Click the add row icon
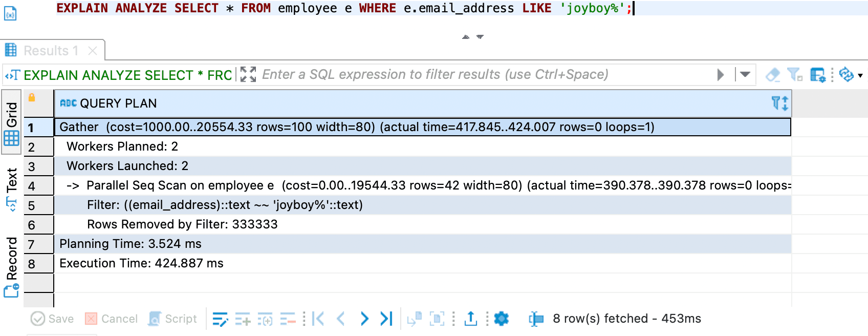Image resolution: width=868 pixels, height=336 pixels. pyautogui.click(x=243, y=319)
